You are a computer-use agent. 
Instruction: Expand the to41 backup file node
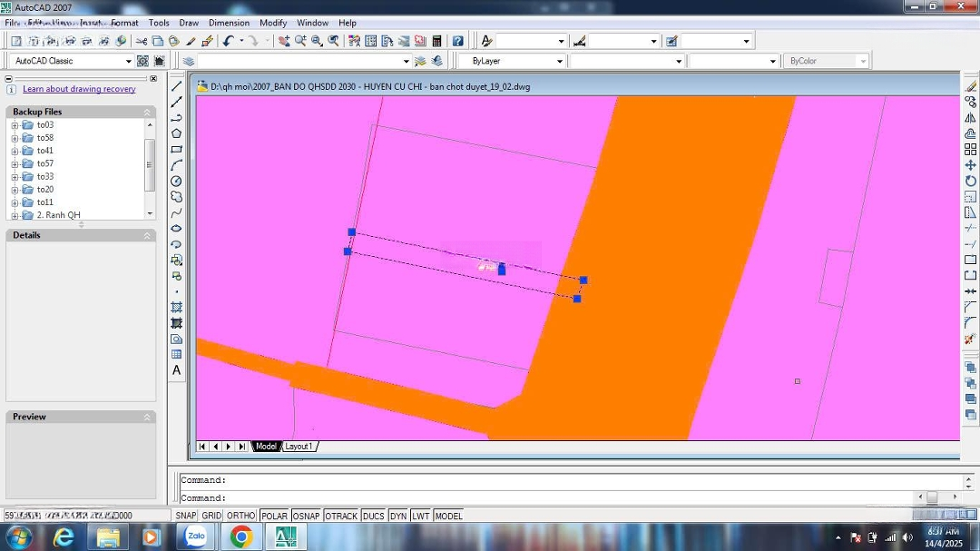point(15,151)
